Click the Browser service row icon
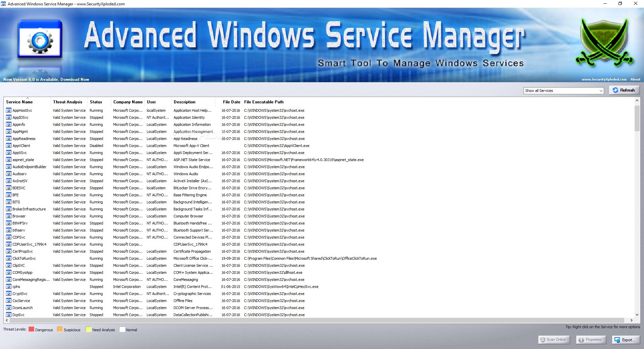This screenshot has height=349, width=644. click(x=9, y=216)
